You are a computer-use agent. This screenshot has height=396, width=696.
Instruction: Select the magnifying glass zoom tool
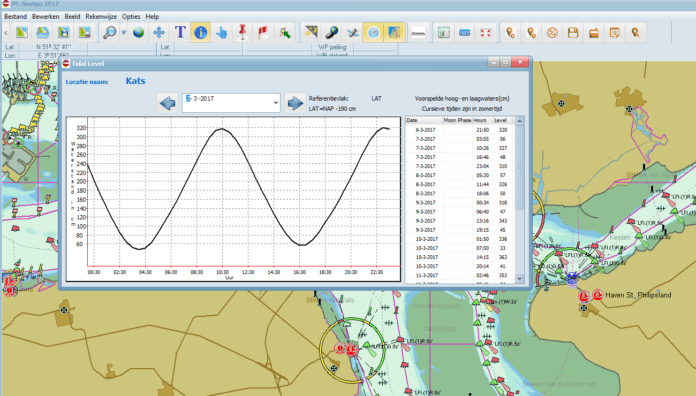pyautogui.click(x=109, y=32)
